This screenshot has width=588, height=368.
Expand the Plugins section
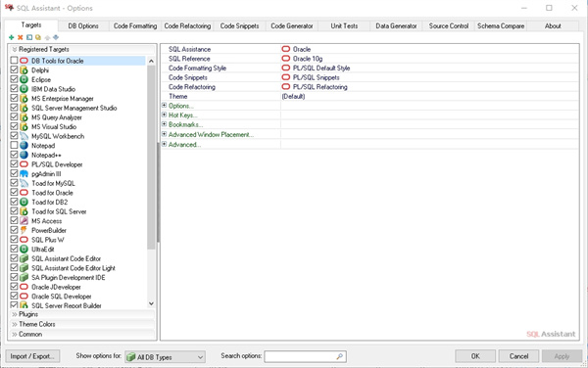coord(81,314)
